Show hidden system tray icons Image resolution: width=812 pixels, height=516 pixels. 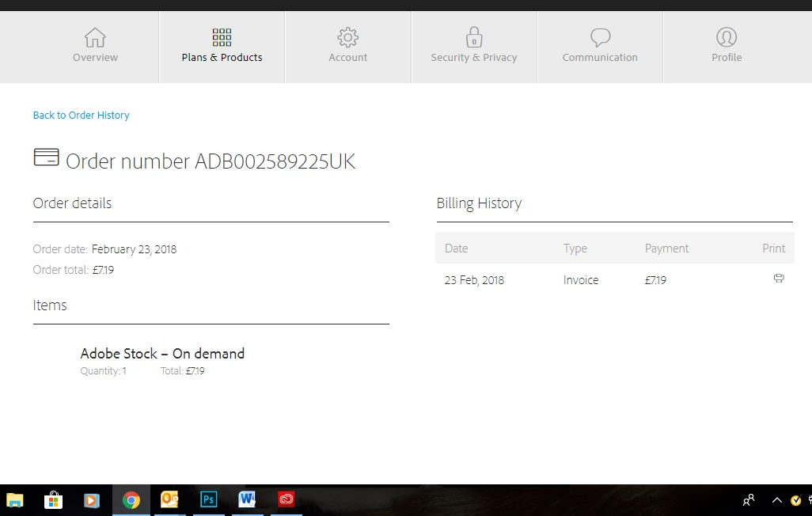click(777, 500)
